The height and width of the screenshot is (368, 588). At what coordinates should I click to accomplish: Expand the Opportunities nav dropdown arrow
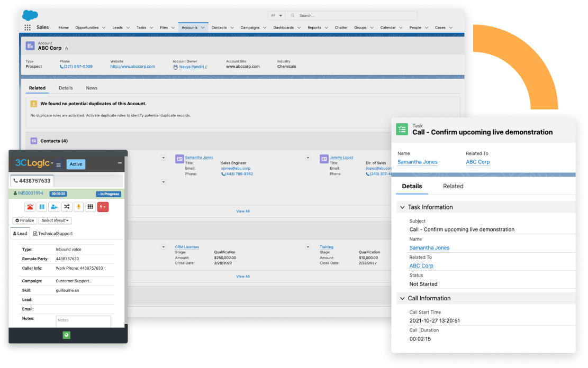[104, 27]
